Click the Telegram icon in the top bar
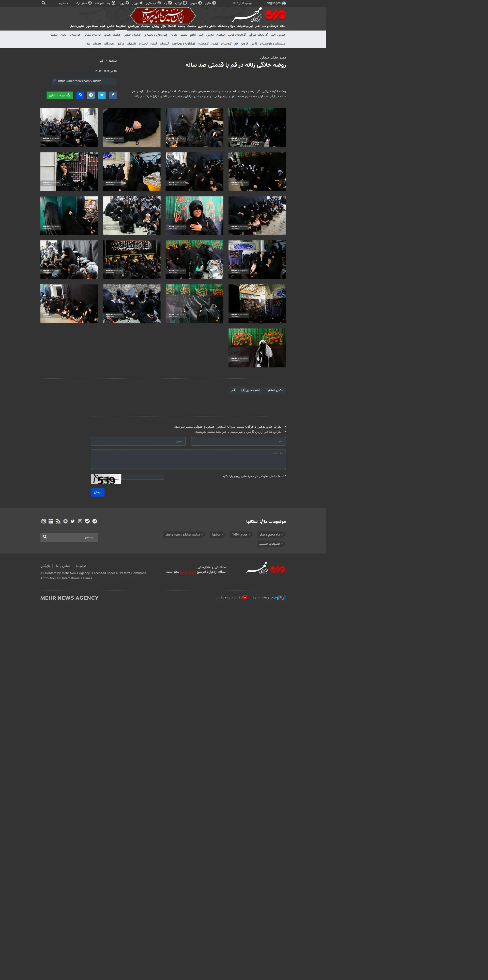Viewport: 488px width, 980px height. coord(214,3)
